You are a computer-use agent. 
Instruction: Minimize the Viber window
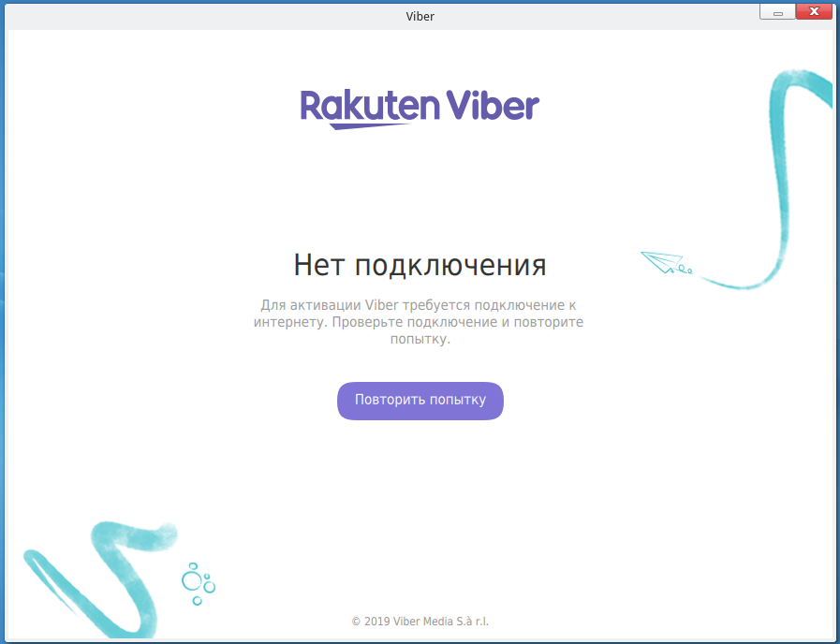777,12
